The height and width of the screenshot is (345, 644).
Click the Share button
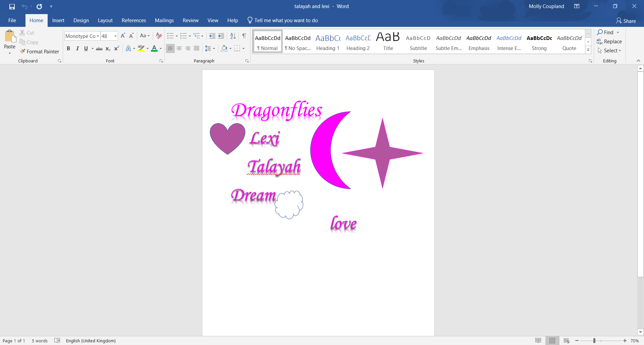coord(626,21)
